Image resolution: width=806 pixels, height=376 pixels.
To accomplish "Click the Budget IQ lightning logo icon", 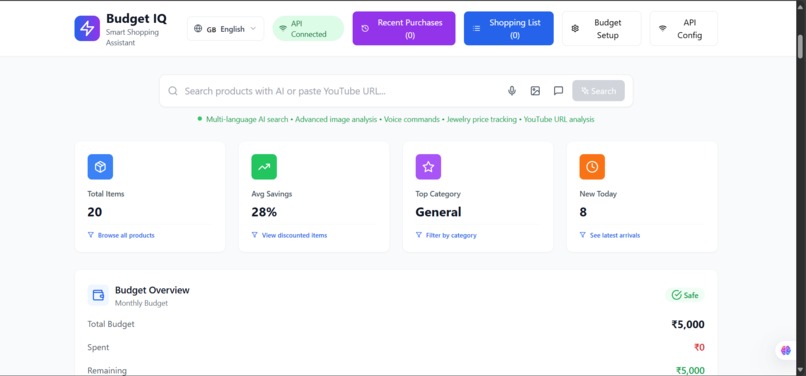I will 87,28.
